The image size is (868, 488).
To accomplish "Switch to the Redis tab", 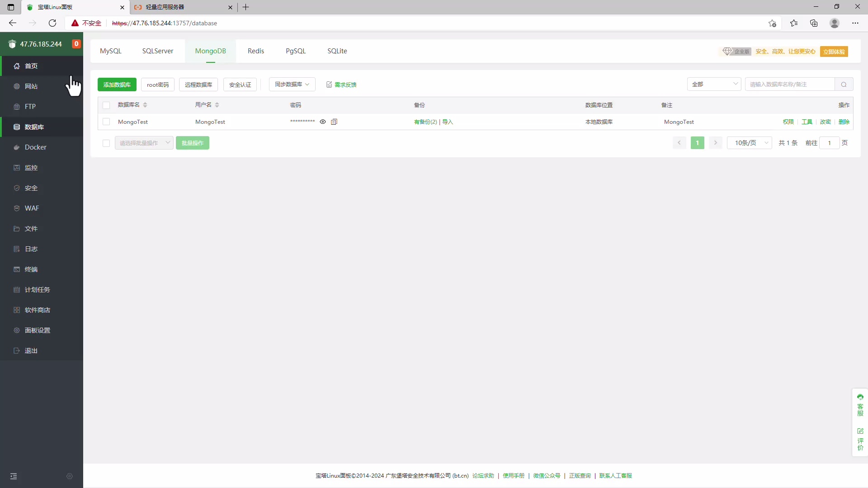I will [255, 51].
